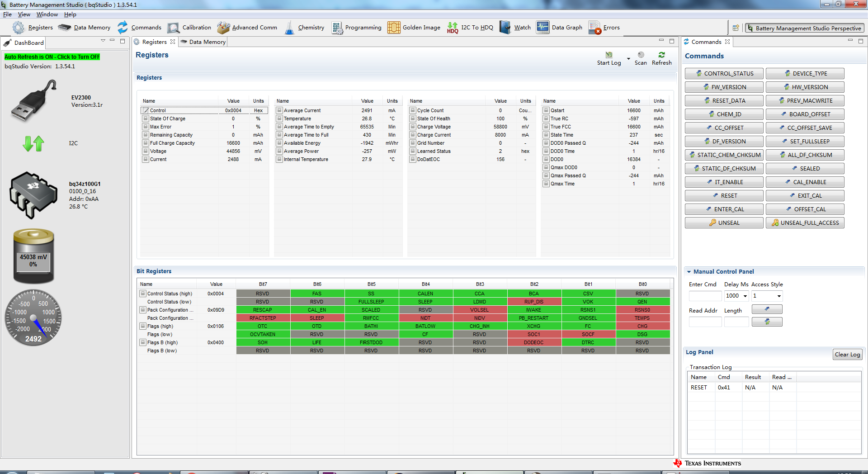
Task: Collapse the Manual Control Panel section
Action: coord(689,272)
